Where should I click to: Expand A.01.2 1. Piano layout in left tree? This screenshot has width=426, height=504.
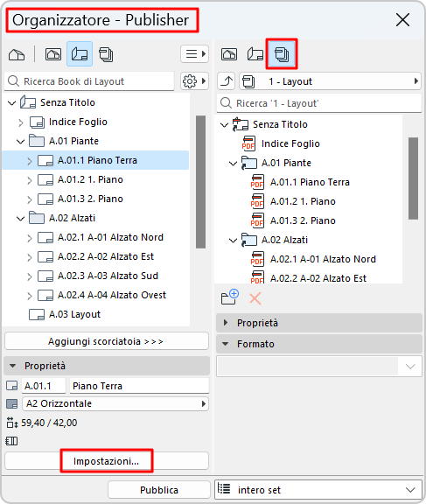coord(30,180)
